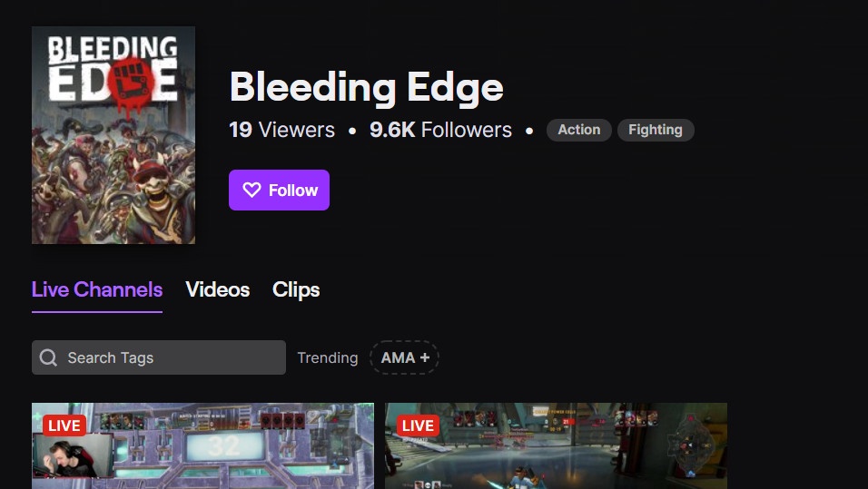Open the second live stream thumbnail
Viewport: 868px width, 489px height.
(556, 445)
